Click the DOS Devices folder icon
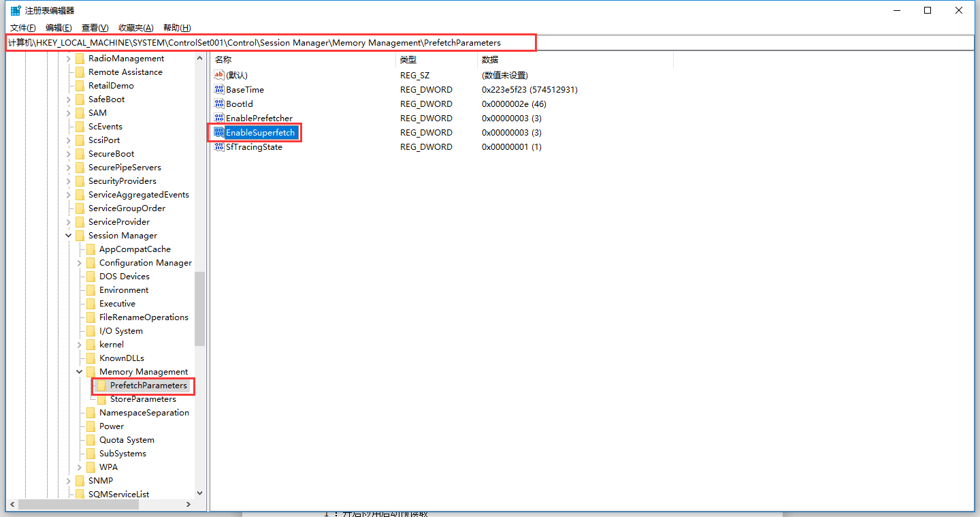This screenshot has width=980, height=517. pyautogui.click(x=91, y=277)
